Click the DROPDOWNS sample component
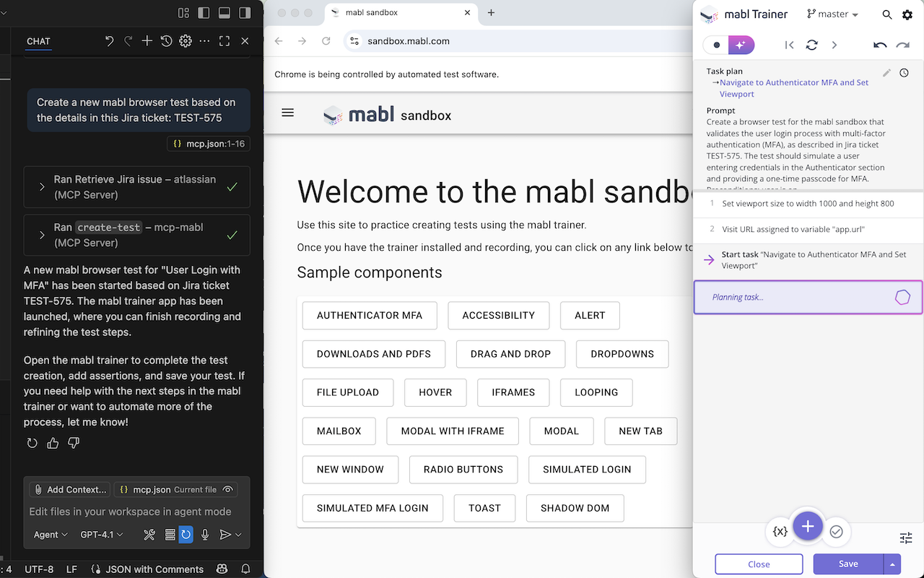 pyautogui.click(x=622, y=354)
